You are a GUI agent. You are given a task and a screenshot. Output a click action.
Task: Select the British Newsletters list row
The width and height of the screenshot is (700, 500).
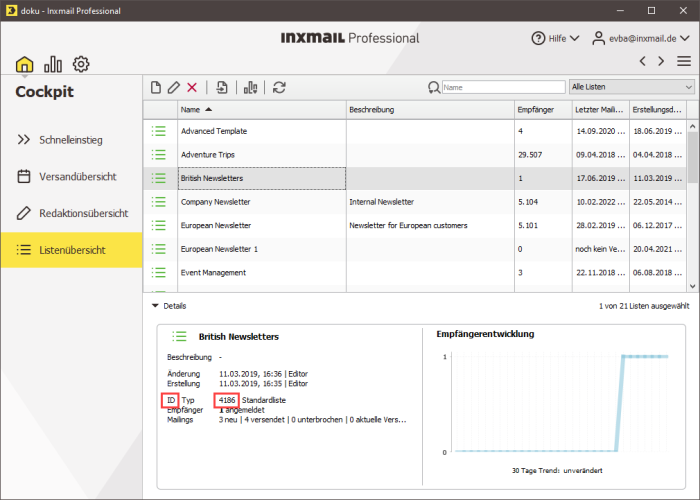[415, 179]
